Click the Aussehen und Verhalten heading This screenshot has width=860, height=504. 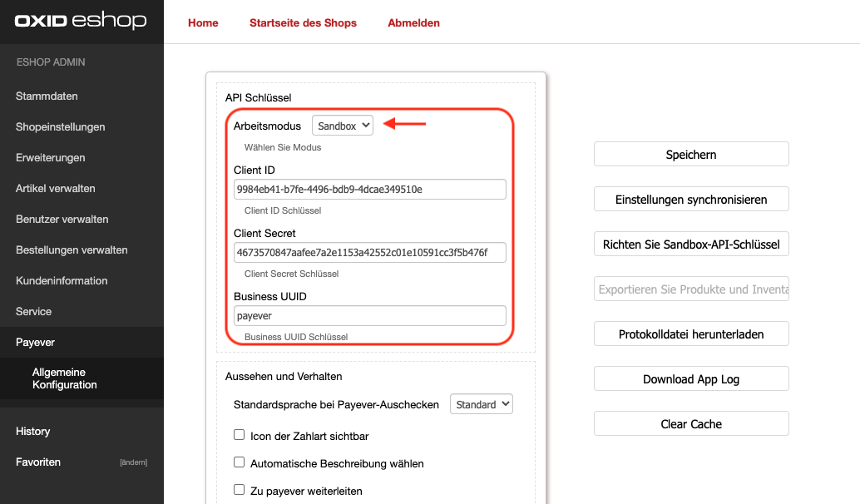[284, 376]
